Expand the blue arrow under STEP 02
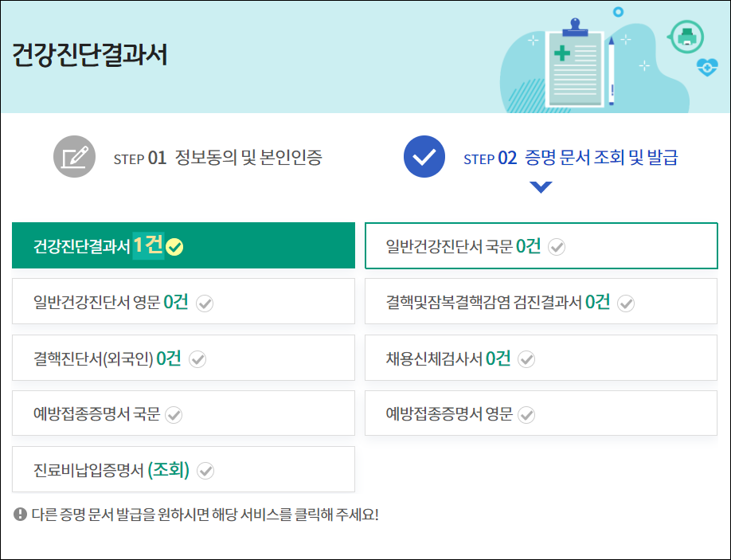 541,186
